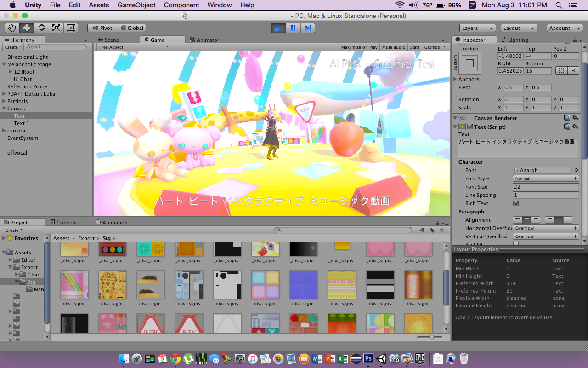Search by type icon in Project
The width and height of the screenshot is (588, 368).
pos(422,230)
